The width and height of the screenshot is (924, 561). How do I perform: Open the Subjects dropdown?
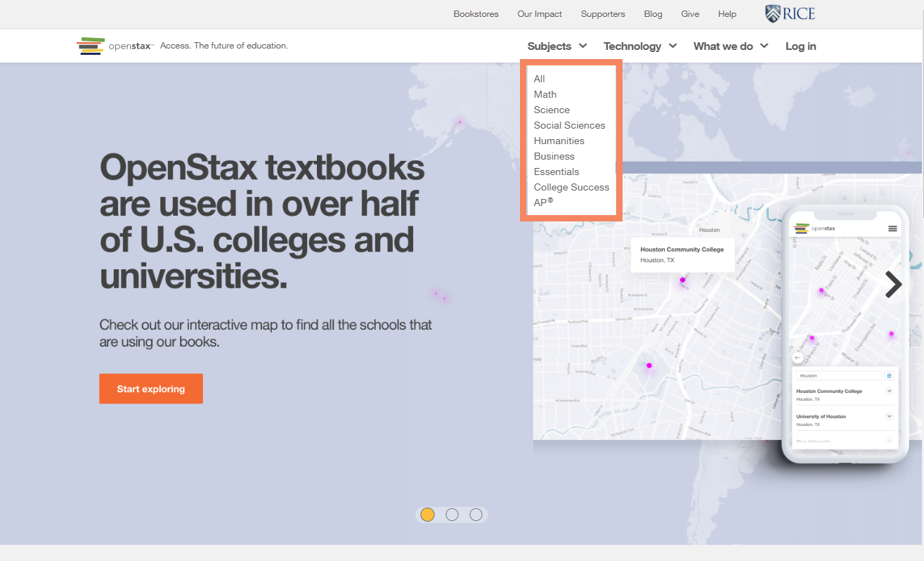[x=557, y=46]
